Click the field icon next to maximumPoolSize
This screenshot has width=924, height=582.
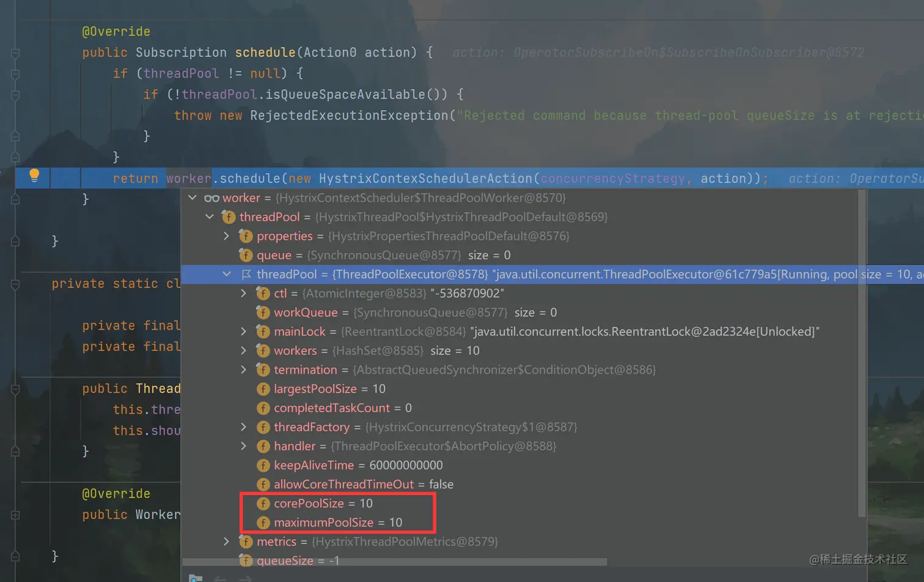263,523
